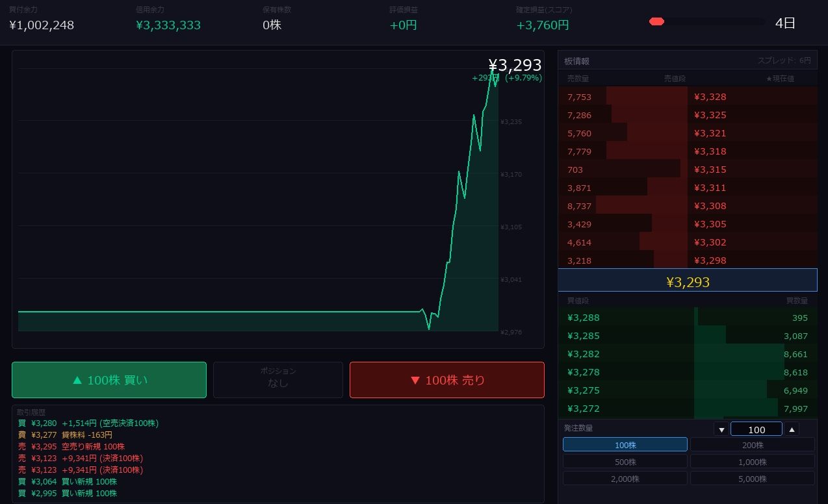Click the ¥3,298 best ask row
The width and height of the screenshot is (828, 504).
point(688,260)
